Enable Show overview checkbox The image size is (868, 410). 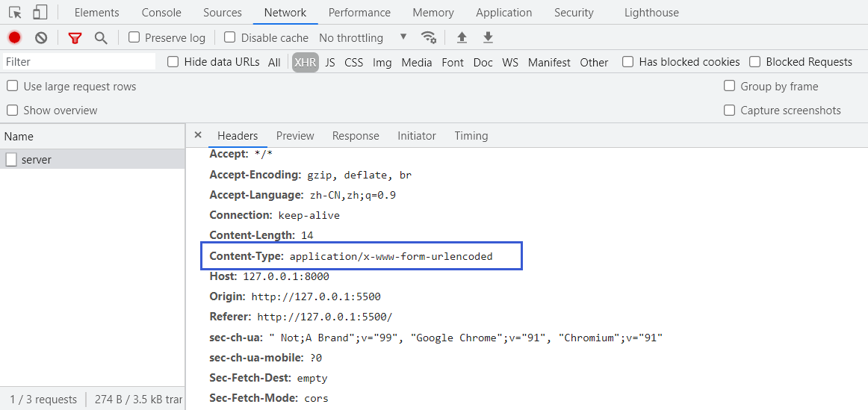point(12,110)
